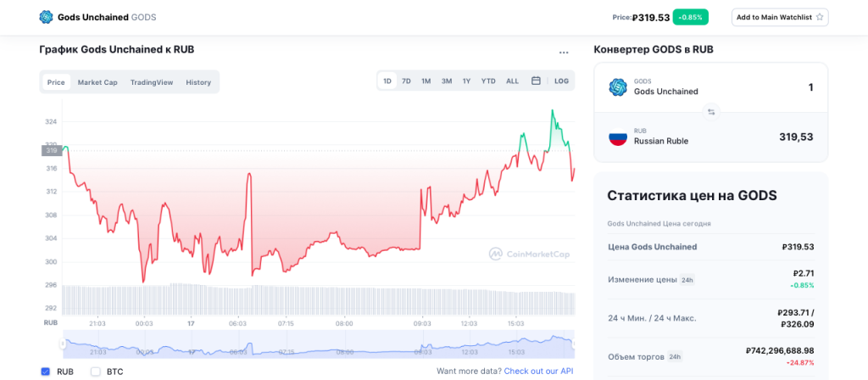Image resolution: width=868 pixels, height=380 pixels.
Task: Click the GODS amount field in converter
Action: (763, 87)
